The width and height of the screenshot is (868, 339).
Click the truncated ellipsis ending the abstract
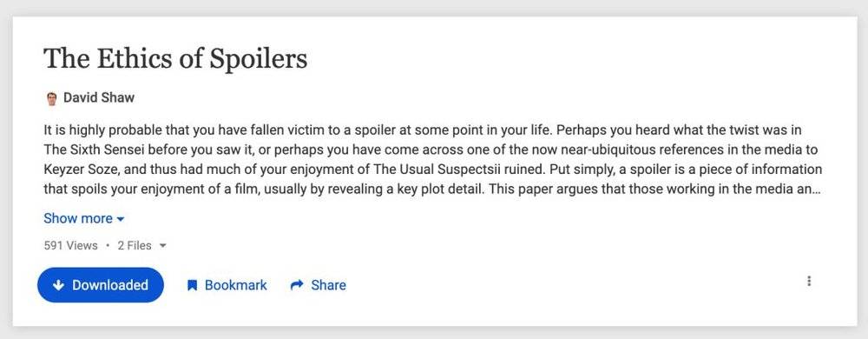[x=816, y=189]
